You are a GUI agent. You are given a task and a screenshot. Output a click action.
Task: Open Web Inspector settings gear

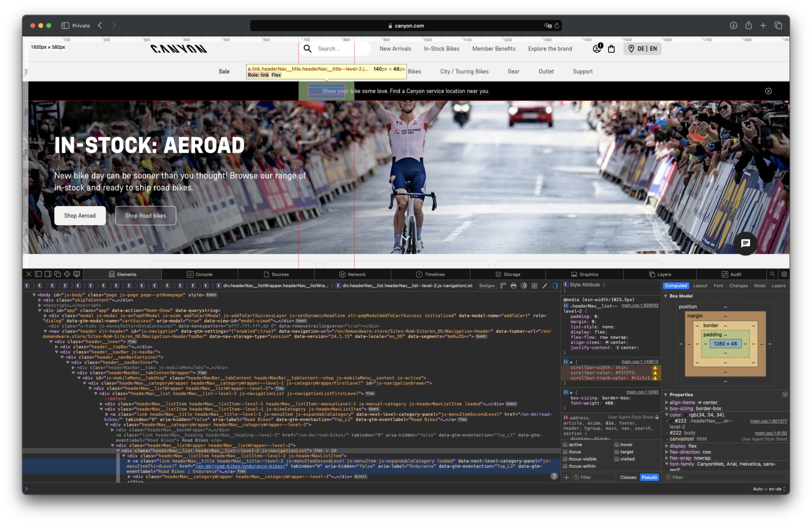click(784, 274)
